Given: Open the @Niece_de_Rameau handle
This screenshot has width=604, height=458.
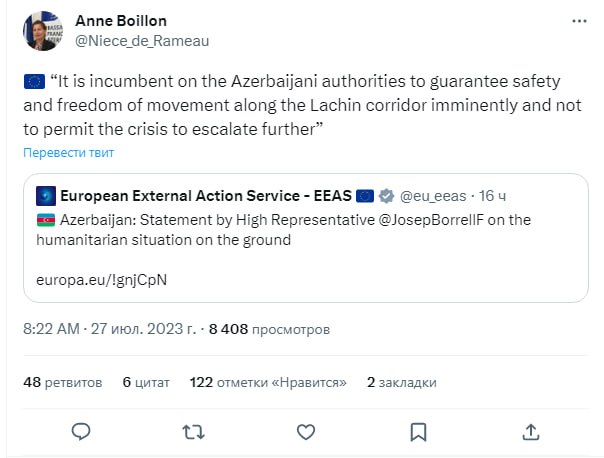Looking at the screenshot, I should 142,41.
